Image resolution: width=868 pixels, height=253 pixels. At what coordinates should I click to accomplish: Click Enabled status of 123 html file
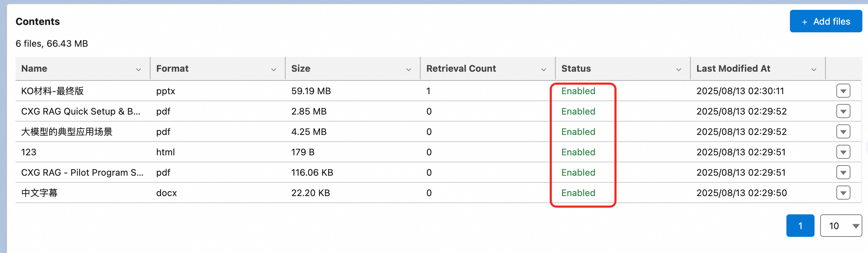coord(578,152)
